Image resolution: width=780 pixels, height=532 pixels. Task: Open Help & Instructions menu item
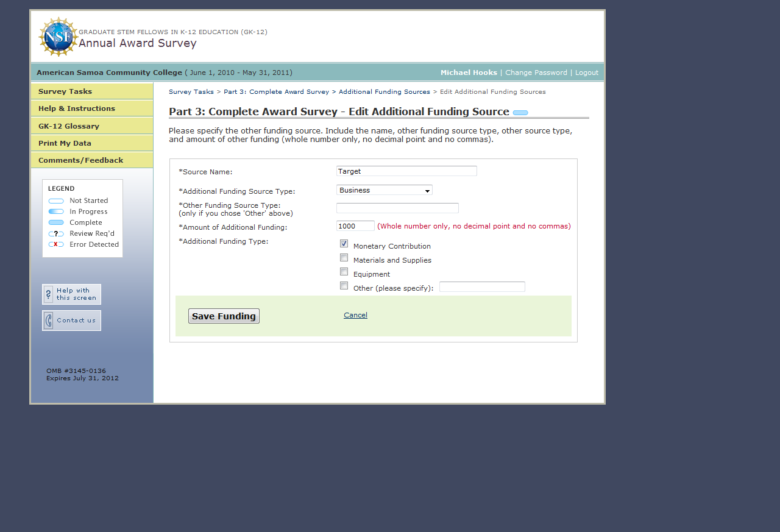92,108
